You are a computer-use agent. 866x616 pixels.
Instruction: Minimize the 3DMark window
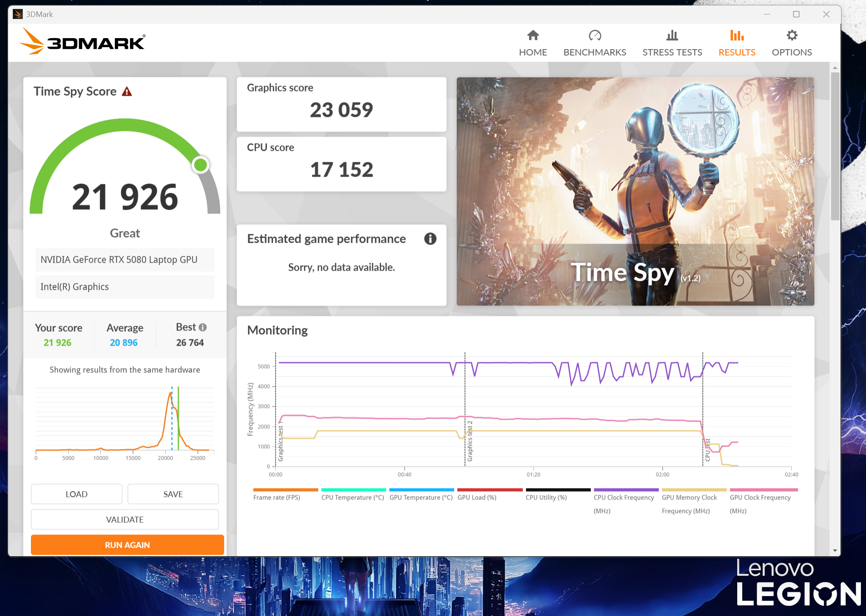coord(767,14)
